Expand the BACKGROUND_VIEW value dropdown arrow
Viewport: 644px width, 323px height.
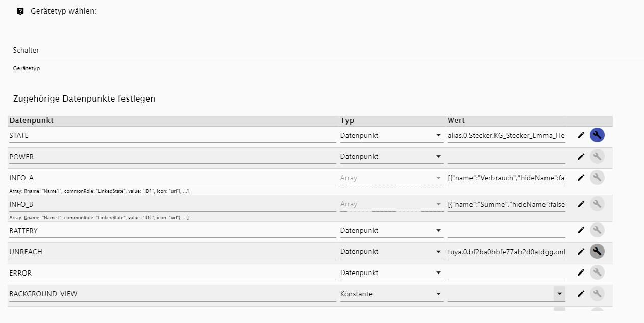click(559, 294)
